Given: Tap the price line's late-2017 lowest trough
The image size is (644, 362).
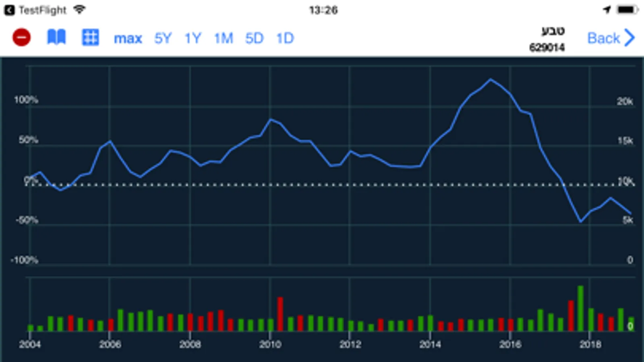Looking at the screenshot, I should [x=581, y=221].
